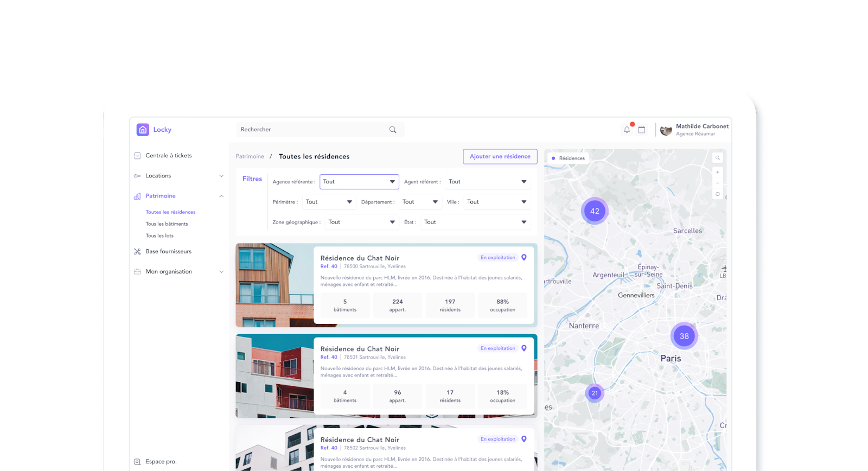Click the Nanterre label on the map
Viewport: 868px width, 471px height.
coord(584,326)
